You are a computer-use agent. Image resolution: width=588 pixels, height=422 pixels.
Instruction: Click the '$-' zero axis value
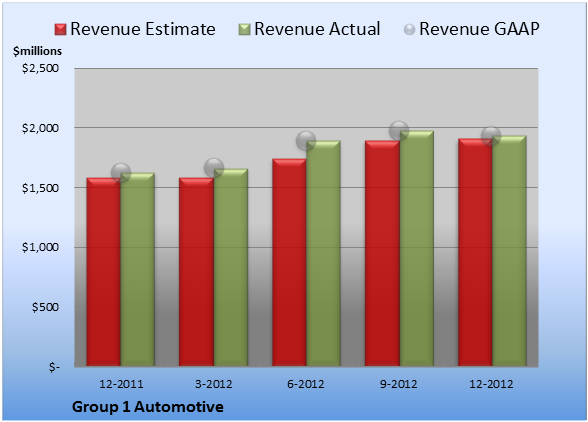click(x=54, y=367)
